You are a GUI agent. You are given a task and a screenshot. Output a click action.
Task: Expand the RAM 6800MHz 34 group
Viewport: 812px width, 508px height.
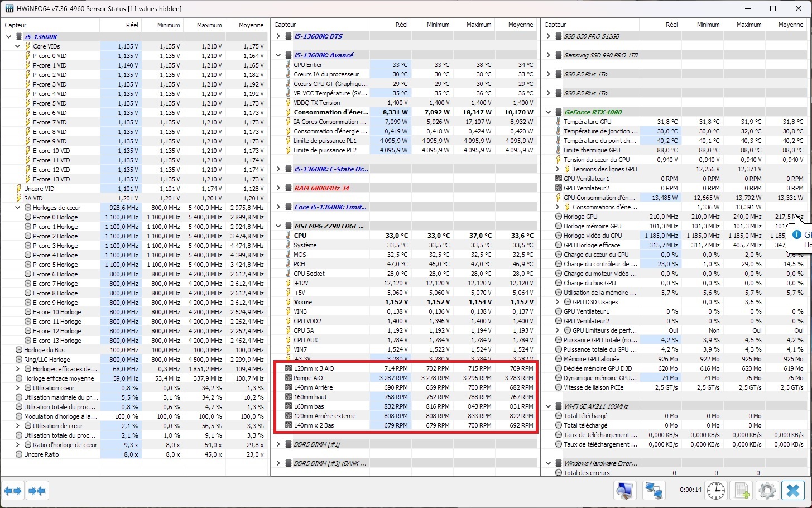pos(278,188)
